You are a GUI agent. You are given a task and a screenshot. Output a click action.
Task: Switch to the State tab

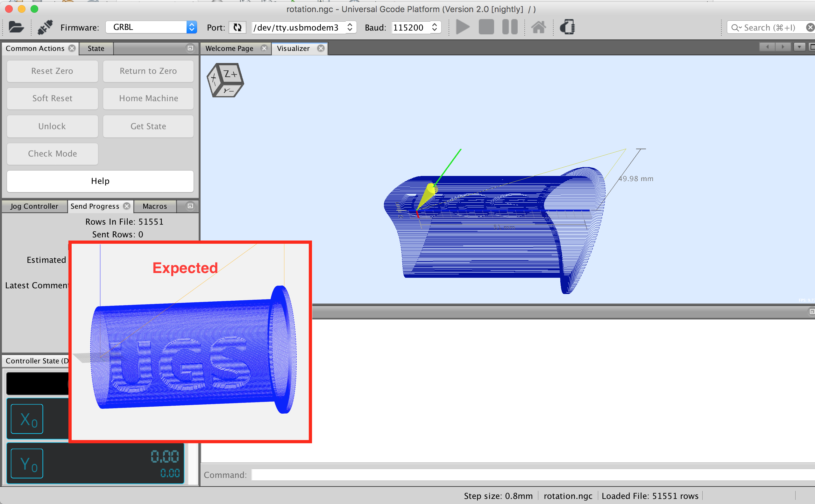96,48
